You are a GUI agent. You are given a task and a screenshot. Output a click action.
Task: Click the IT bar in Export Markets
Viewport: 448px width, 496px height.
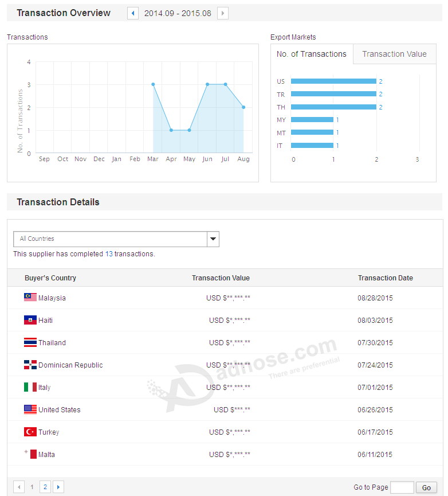click(312, 145)
